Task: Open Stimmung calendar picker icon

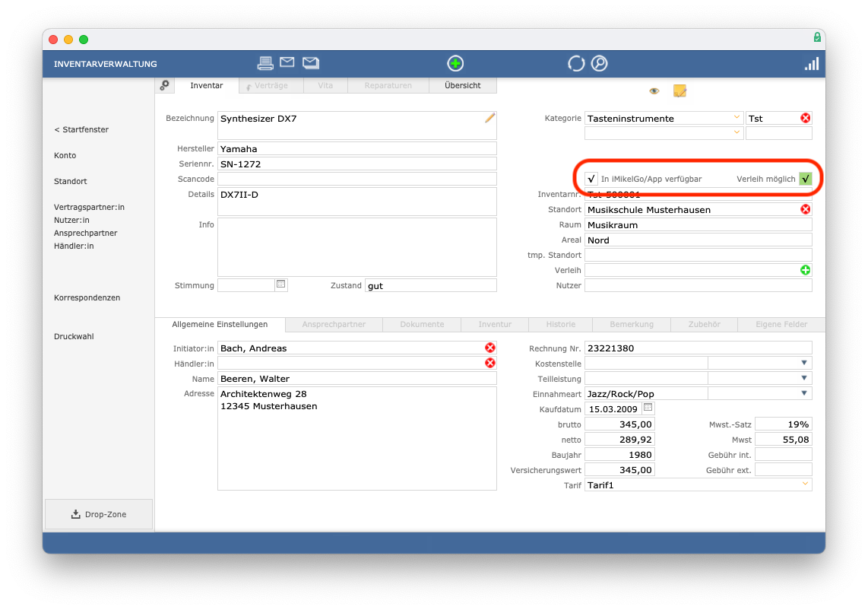Action: (281, 284)
